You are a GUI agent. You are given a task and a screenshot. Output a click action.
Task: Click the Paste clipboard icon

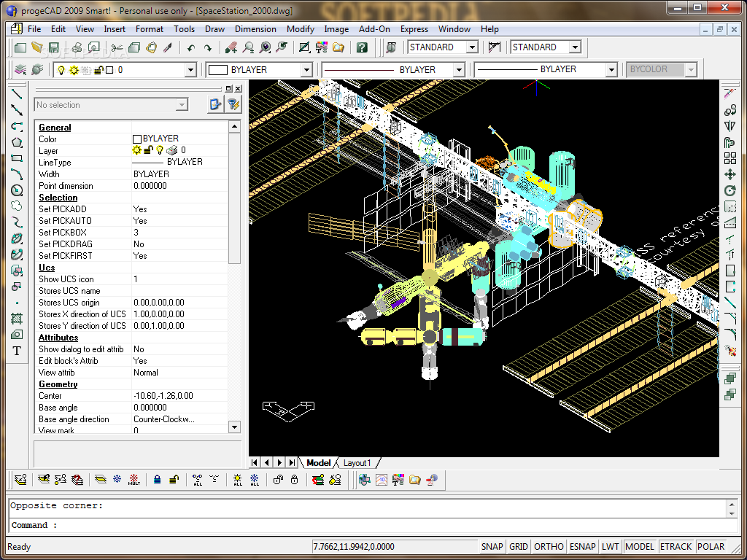tap(151, 47)
